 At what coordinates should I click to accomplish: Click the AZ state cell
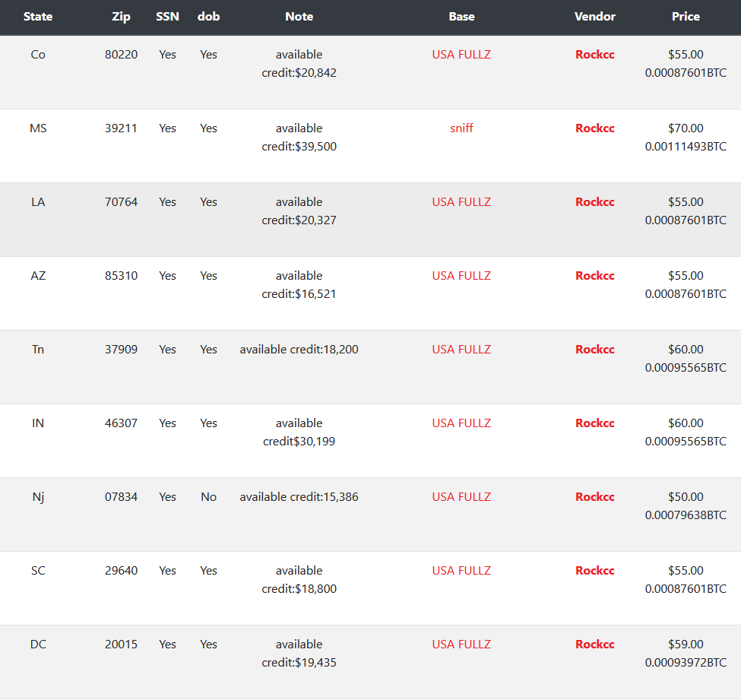[38, 276]
